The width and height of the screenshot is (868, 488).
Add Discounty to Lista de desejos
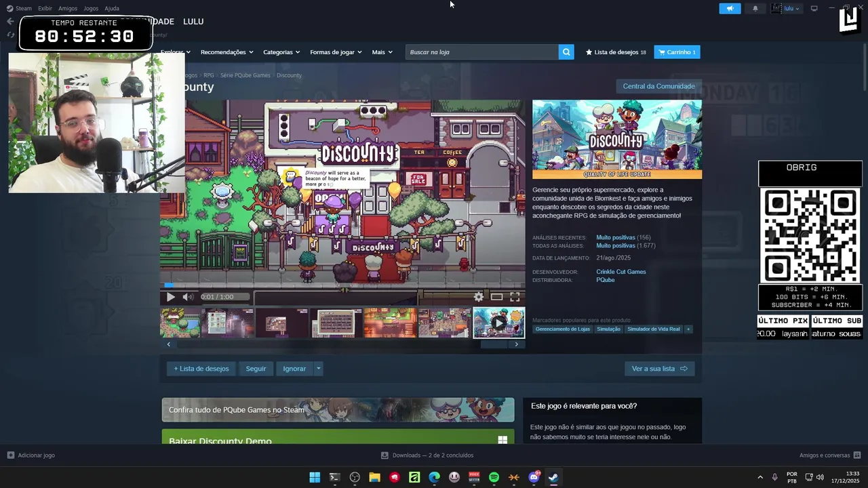(201, 369)
